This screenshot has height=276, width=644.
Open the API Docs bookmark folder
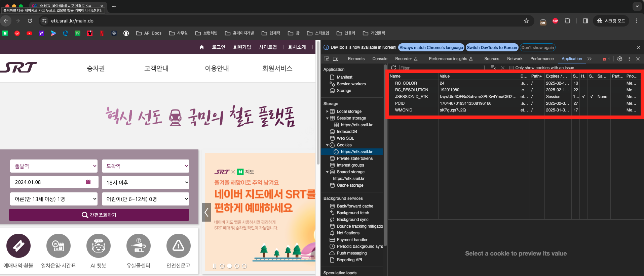coord(149,33)
